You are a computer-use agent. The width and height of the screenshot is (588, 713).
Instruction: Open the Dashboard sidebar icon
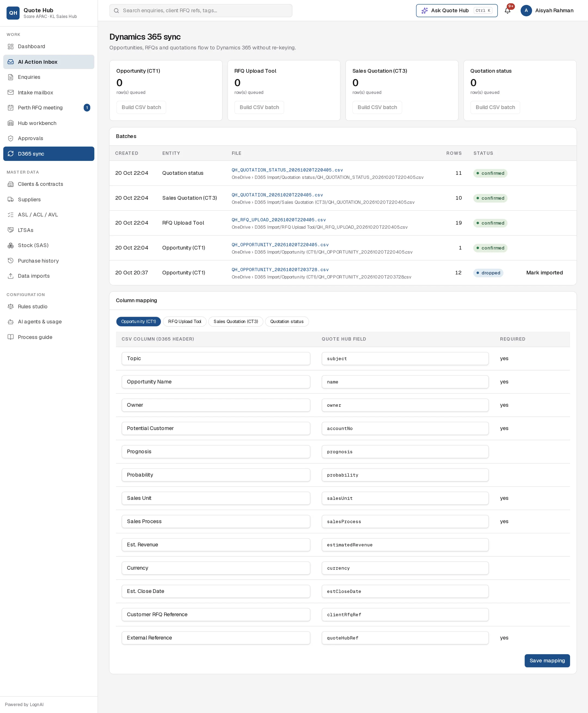coord(11,46)
